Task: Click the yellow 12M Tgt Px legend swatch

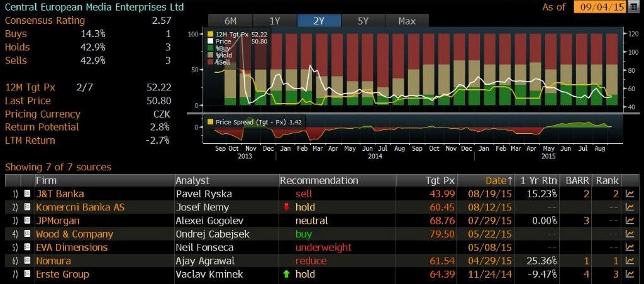Action: coord(211,35)
